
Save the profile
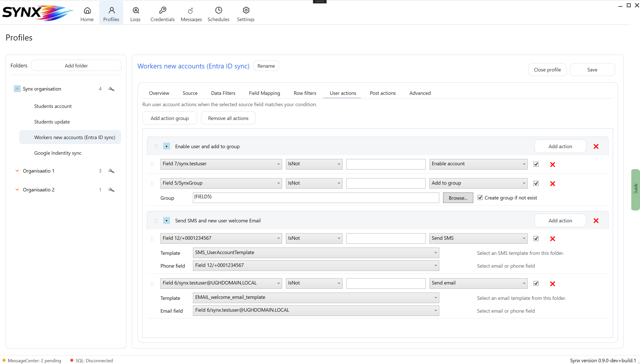[x=592, y=70]
